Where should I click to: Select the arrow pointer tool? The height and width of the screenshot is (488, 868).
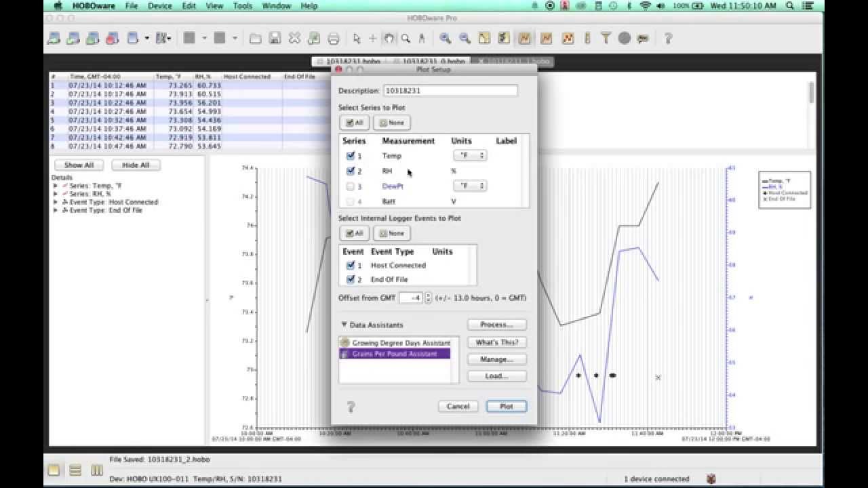[357, 39]
